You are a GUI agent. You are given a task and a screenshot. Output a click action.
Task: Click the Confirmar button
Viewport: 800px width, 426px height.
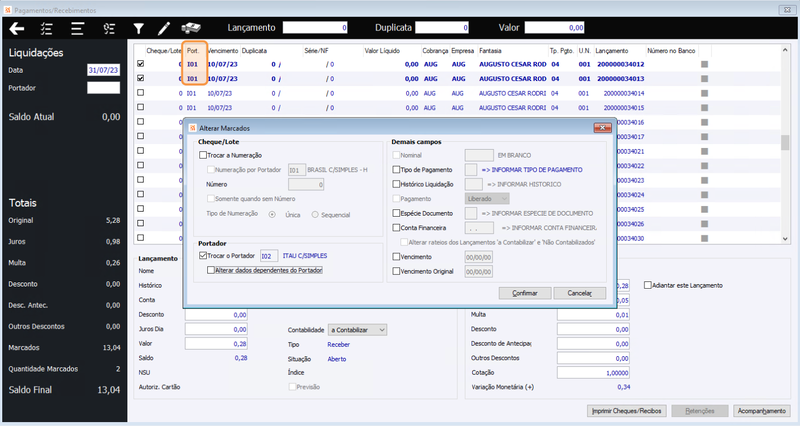tap(525, 293)
